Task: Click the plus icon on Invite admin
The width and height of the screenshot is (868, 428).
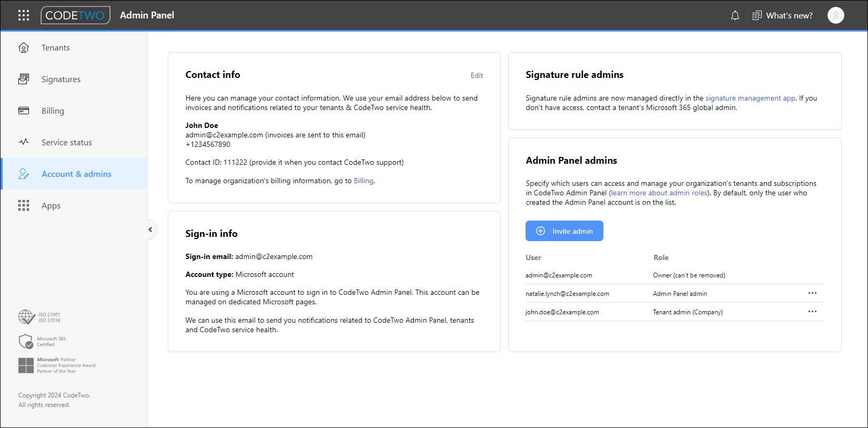Action: (x=540, y=231)
